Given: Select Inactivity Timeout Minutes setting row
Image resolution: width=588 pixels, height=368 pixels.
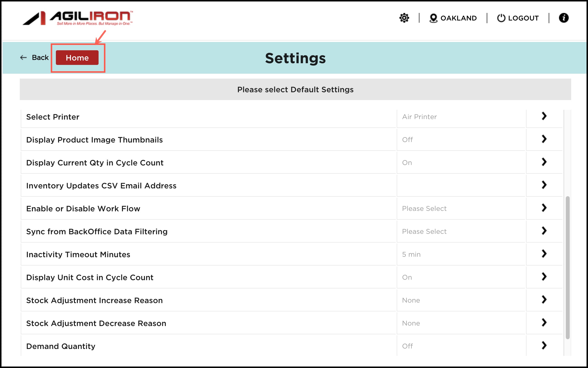Looking at the screenshot, I should (x=78, y=254).
